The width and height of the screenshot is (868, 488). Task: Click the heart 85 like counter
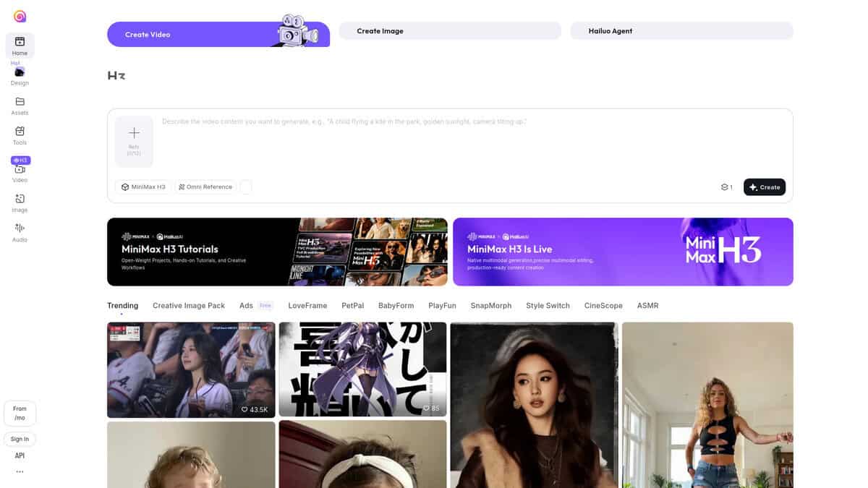(x=431, y=409)
